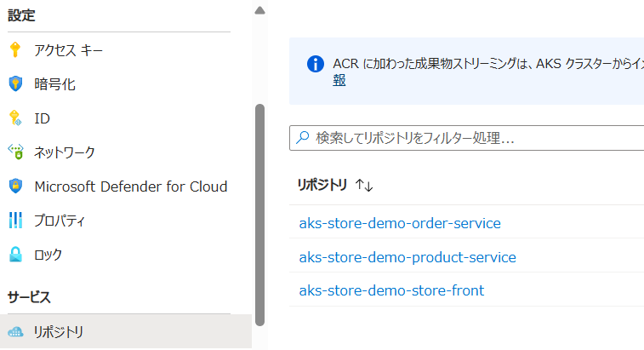Click the Lock padlock icon
644x350 pixels.
pos(15,254)
